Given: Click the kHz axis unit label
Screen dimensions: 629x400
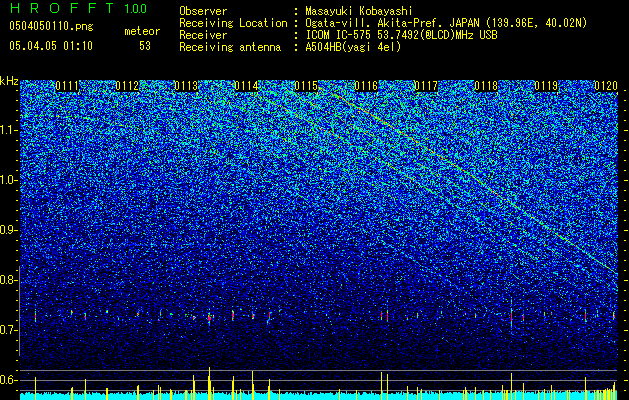Looking at the screenshot, I should 9,81.
